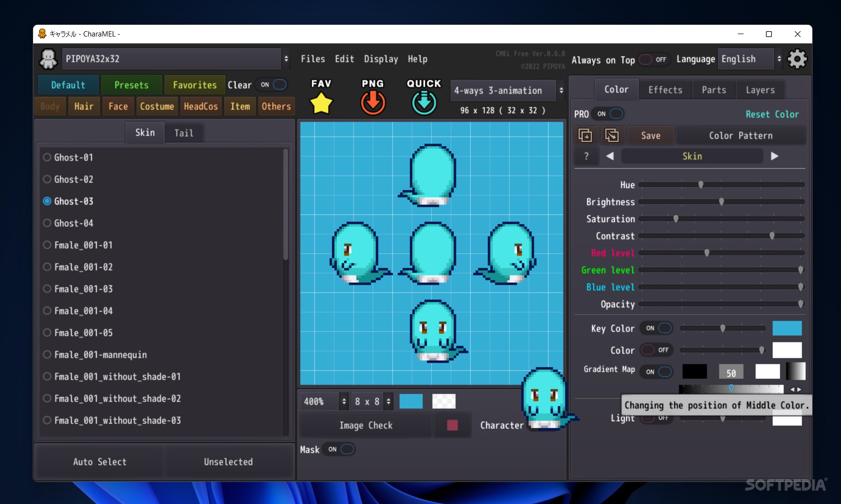This screenshot has height=504, width=841.
Task: Open the 400% zoom dropdown
Action: point(324,401)
